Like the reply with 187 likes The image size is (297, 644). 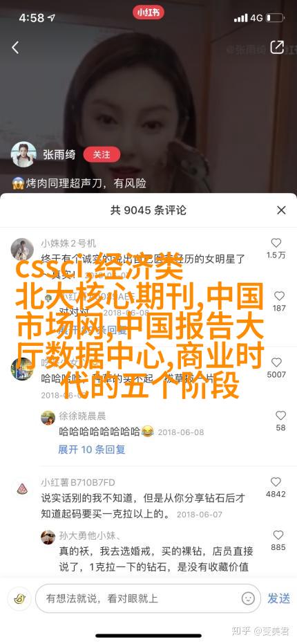coord(279,296)
